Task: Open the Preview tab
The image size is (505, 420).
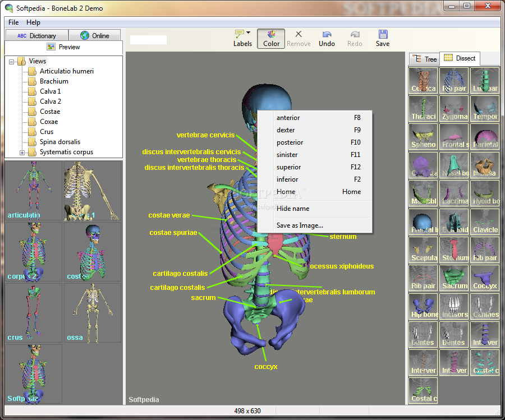Action: click(64, 47)
